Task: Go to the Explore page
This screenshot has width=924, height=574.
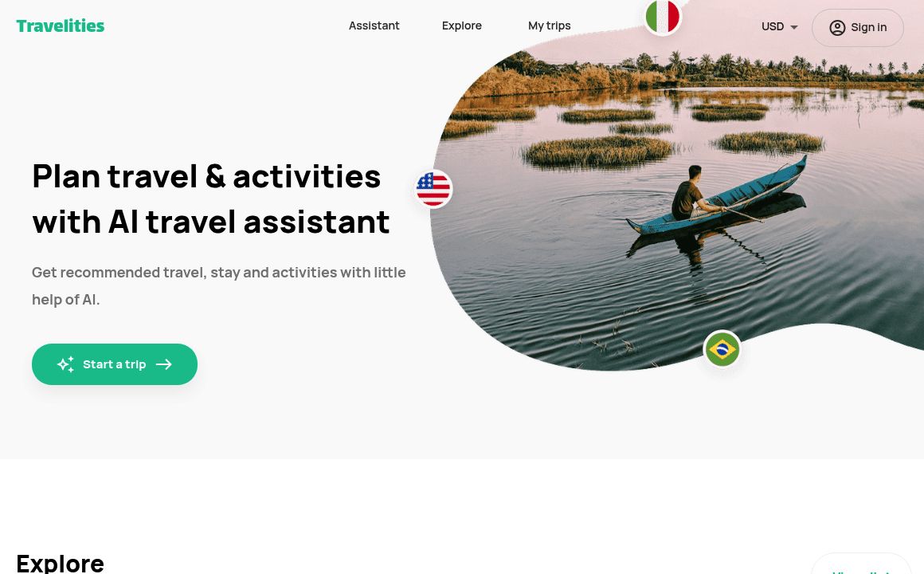Action: coord(461,26)
